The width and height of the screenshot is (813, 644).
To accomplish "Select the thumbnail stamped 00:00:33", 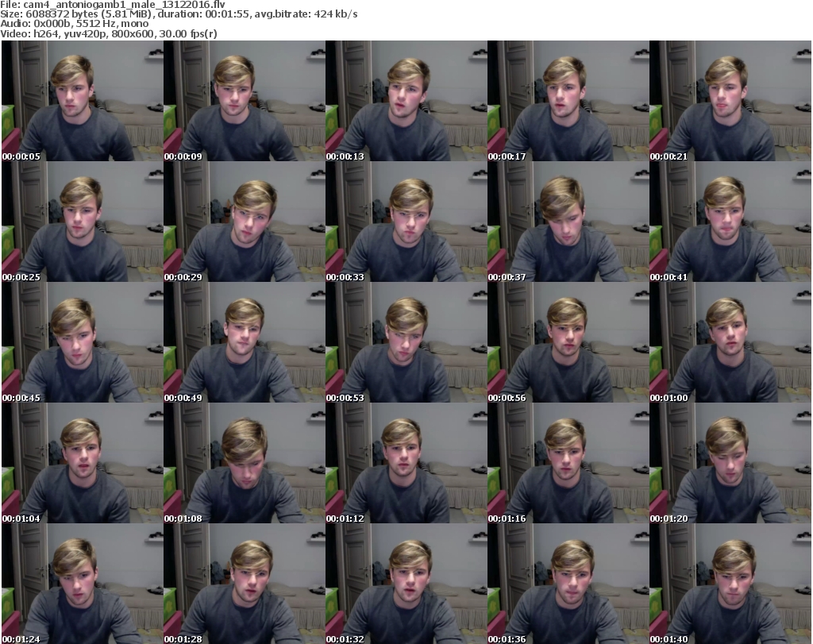I will (x=406, y=222).
